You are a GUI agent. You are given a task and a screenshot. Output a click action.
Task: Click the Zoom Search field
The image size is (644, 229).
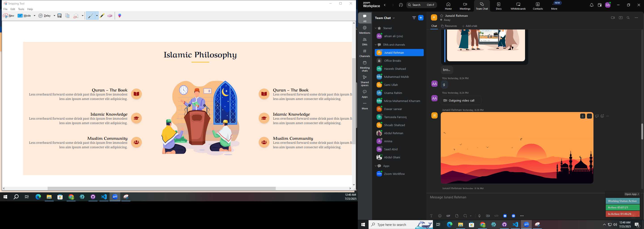422,5
